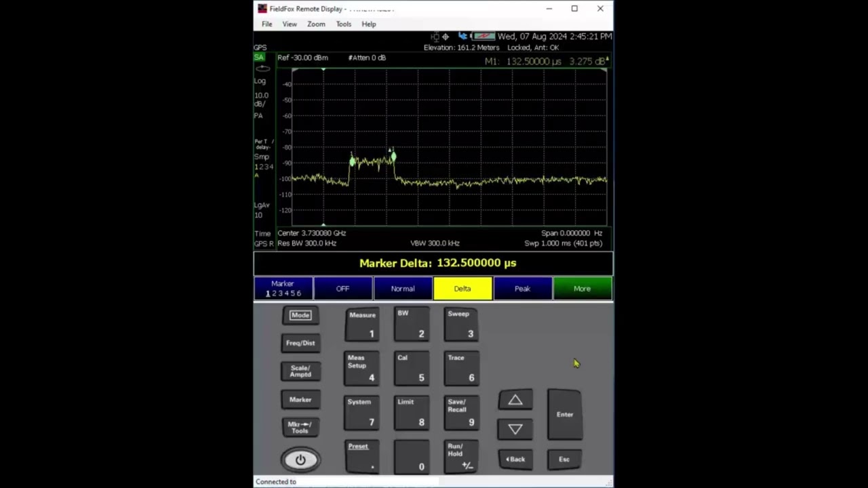The image size is (868, 488).
Task: Click the 0 number key
Action: point(412,457)
